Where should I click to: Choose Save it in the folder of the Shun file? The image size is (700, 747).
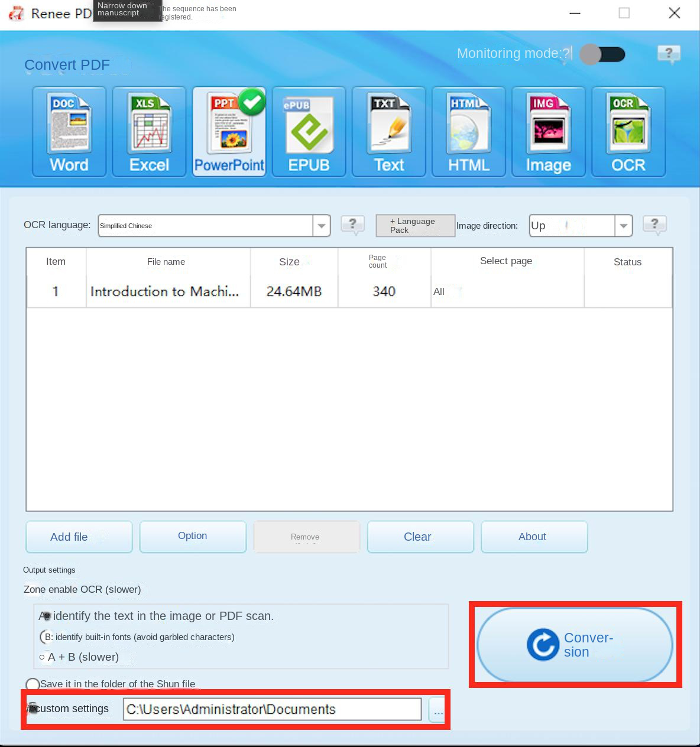[33, 684]
